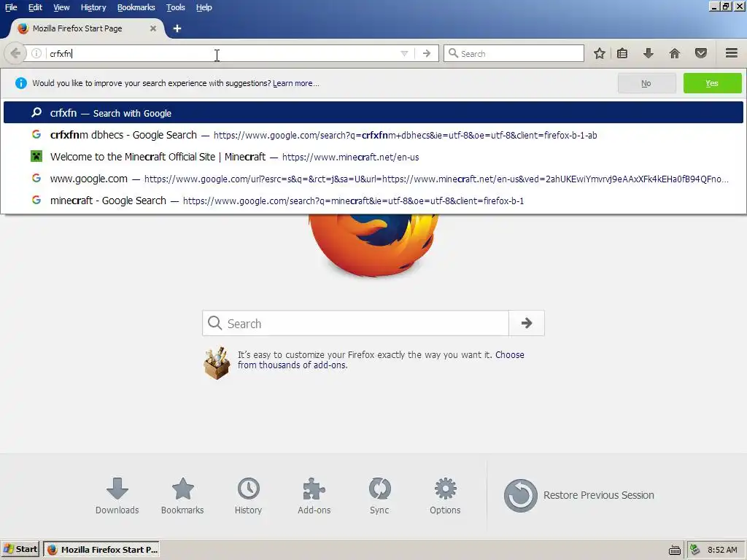This screenshot has height=560, width=747.
Task: Click the Windows Start button
Action: point(20,549)
